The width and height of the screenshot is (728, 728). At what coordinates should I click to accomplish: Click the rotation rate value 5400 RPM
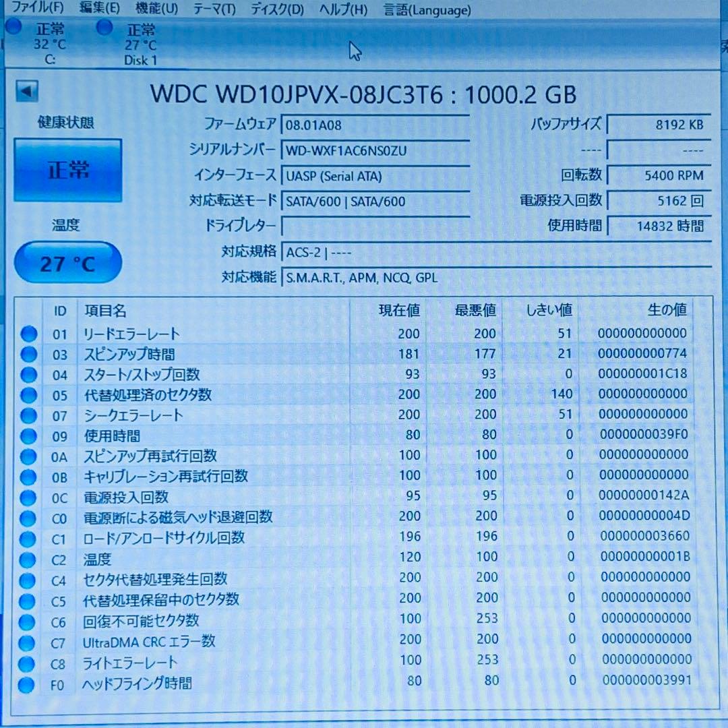tap(659, 175)
